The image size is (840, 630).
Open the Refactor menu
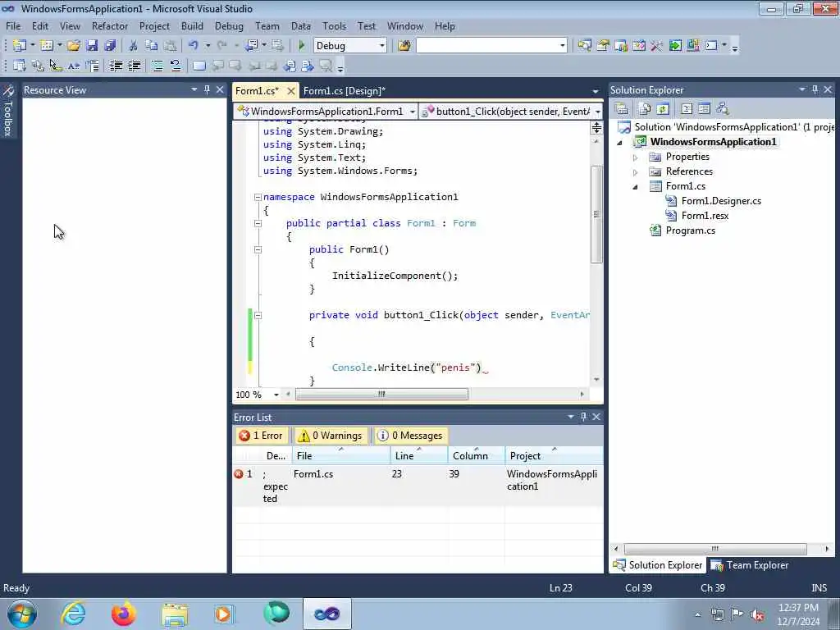pyautogui.click(x=110, y=26)
